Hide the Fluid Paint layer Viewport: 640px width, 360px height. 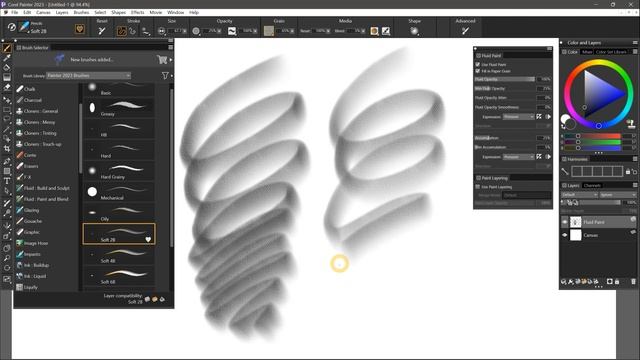pyautogui.click(x=565, y=222)
